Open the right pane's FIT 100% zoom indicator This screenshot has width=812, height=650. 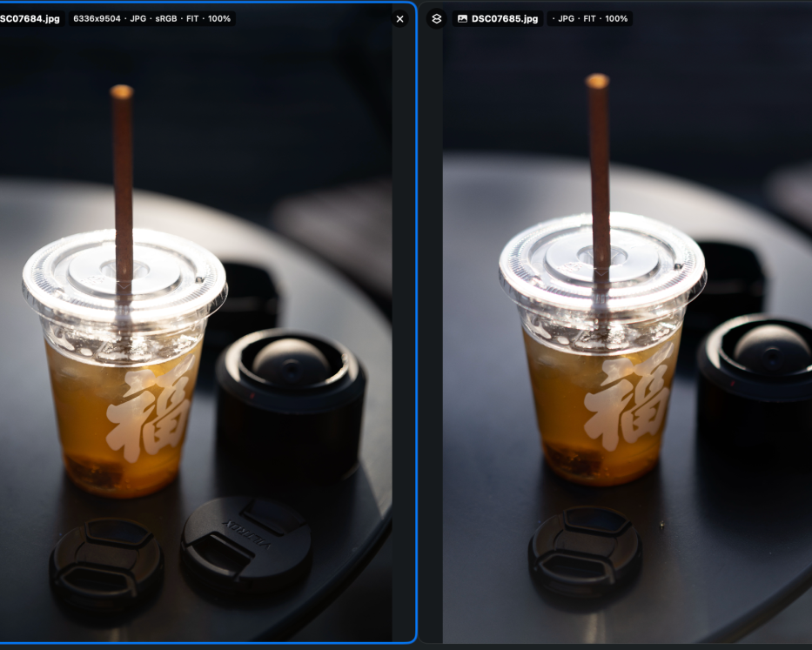pyautogui.click(x=606, y=18)
